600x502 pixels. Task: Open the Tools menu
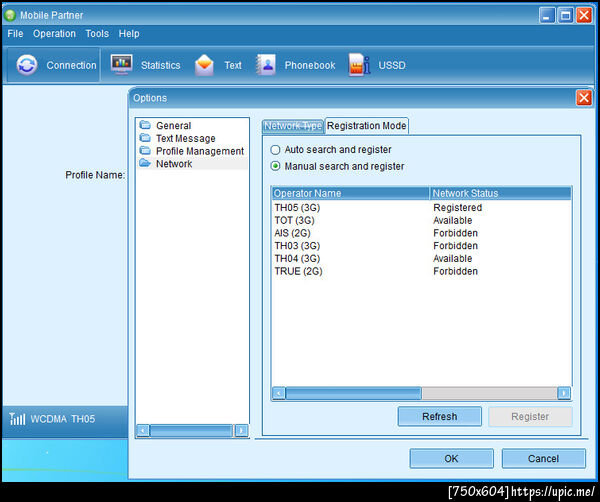tap(97, 34)
